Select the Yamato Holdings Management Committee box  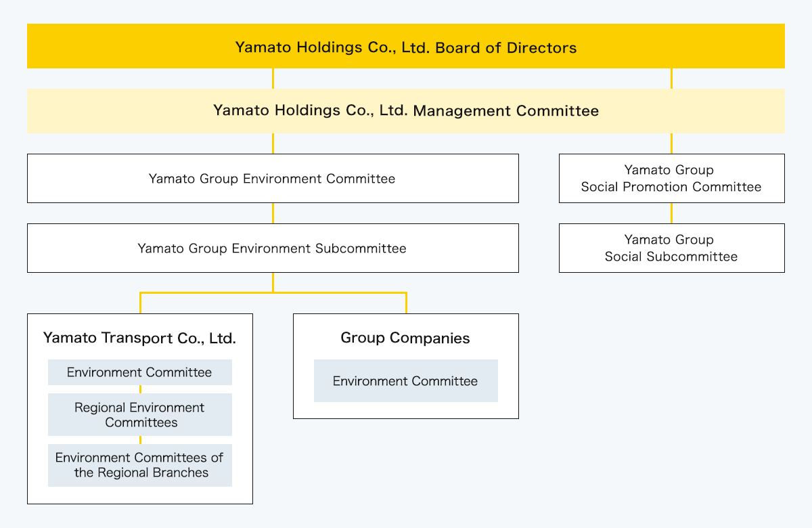tap(406, 110)
